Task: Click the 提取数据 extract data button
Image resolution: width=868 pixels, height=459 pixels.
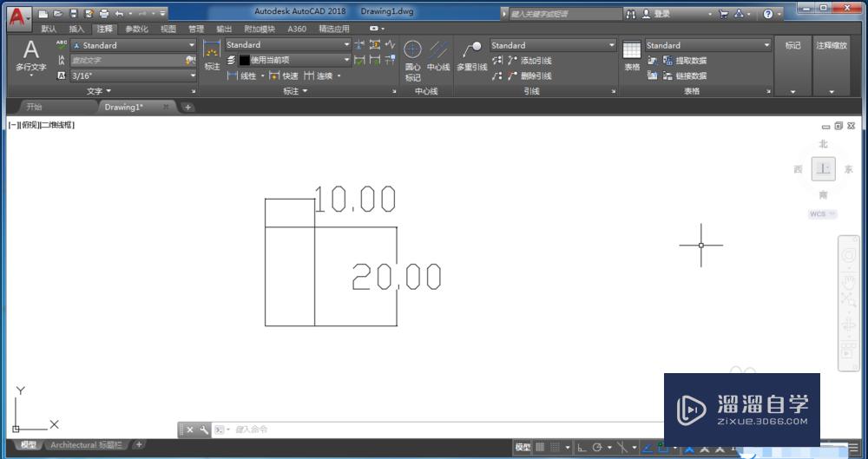Action: point(685,61)
